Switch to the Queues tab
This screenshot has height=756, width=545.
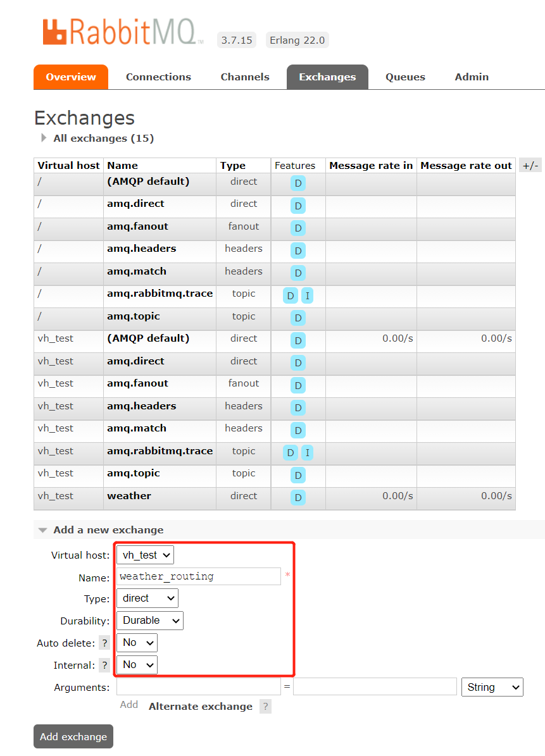pos(405,77)
